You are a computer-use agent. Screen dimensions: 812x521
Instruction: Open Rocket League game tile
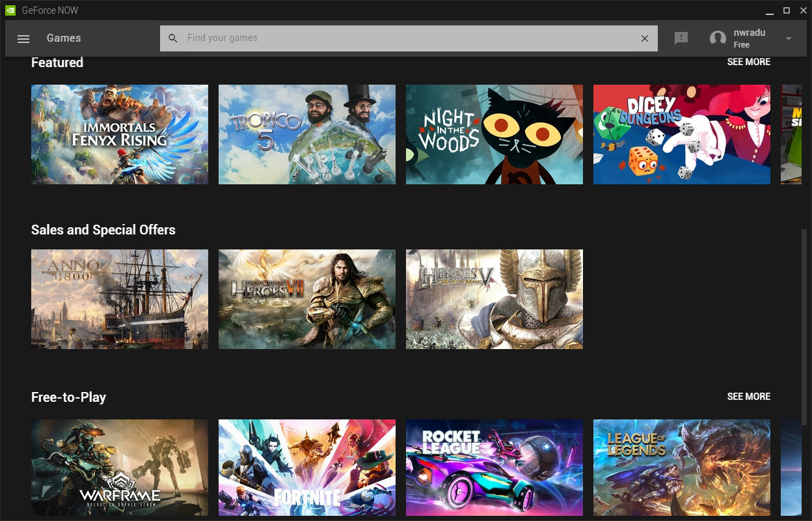tap(494, 468)
